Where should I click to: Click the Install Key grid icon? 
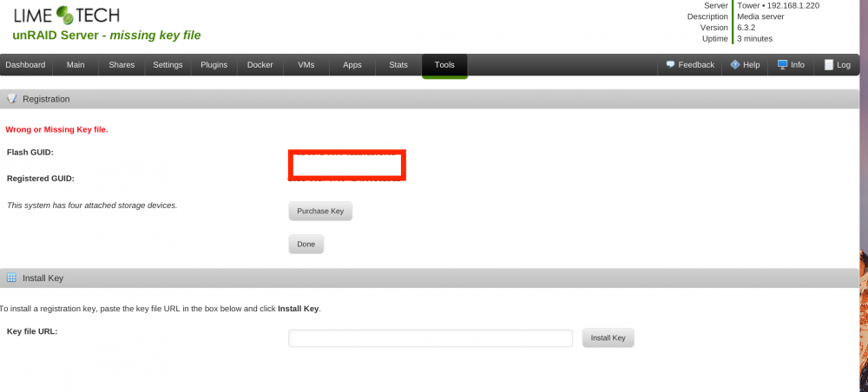[11, 278]
